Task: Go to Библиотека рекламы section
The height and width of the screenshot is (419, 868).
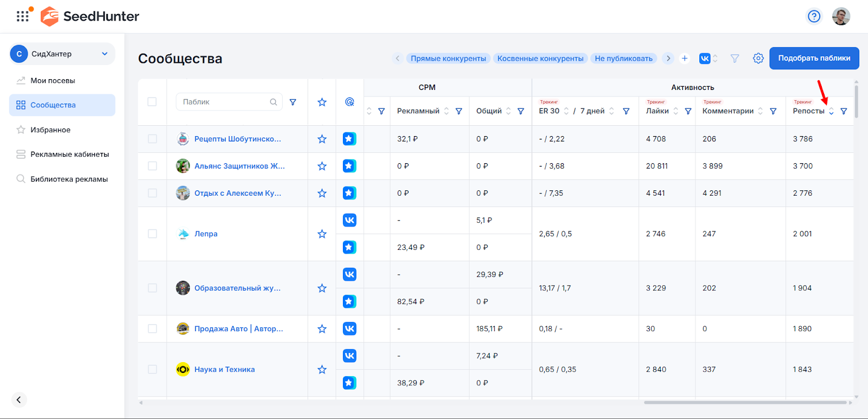Action: coord(69,179)
